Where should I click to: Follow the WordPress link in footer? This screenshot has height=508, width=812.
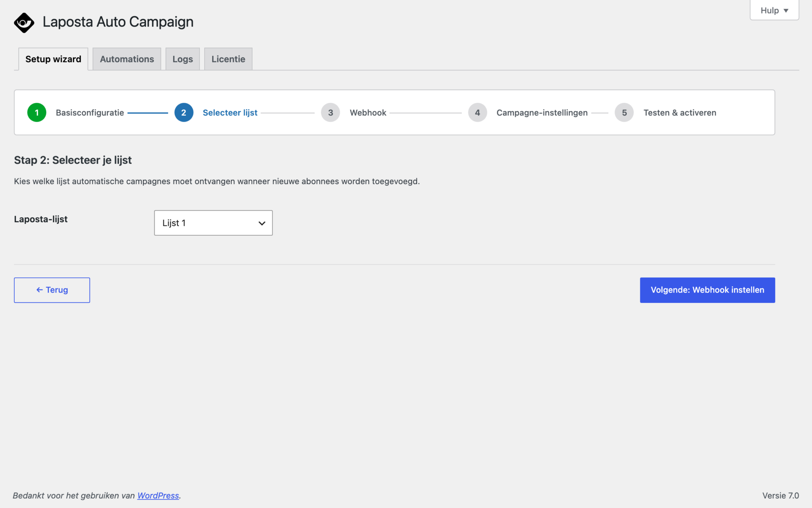(x=158, y=495)
